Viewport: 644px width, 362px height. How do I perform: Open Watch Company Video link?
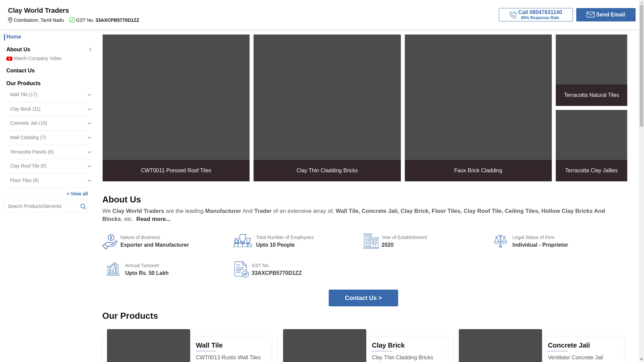coord(38,58)
